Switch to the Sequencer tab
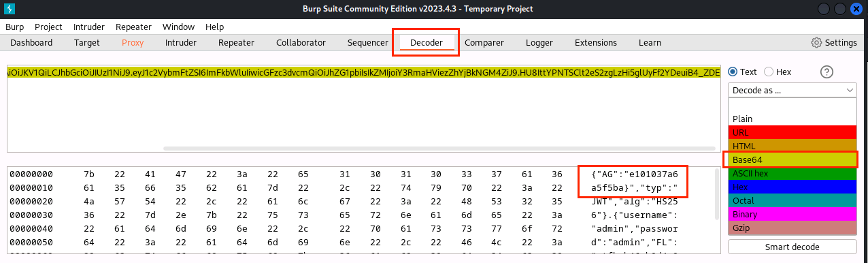Viewport: 868px width, 263px height. click(x=367, y=42)
